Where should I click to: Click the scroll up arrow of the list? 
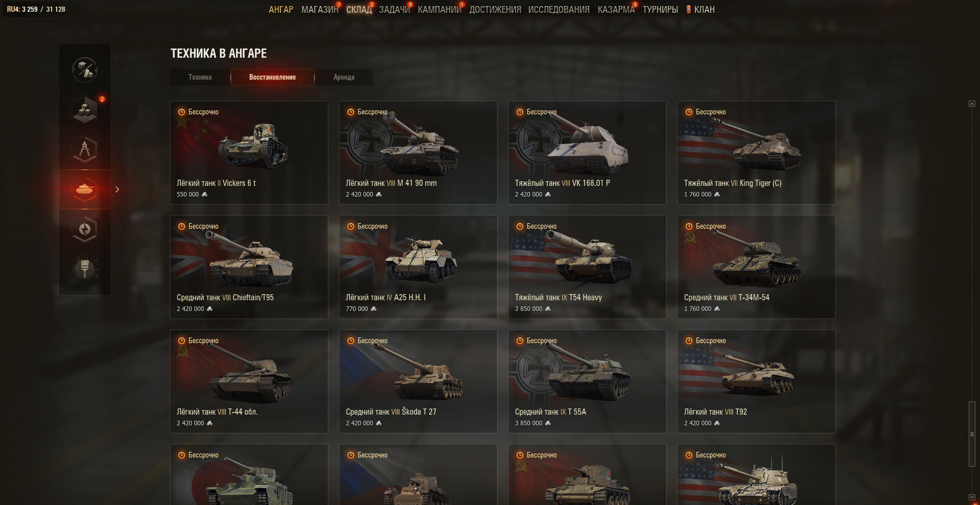point(972,104)
